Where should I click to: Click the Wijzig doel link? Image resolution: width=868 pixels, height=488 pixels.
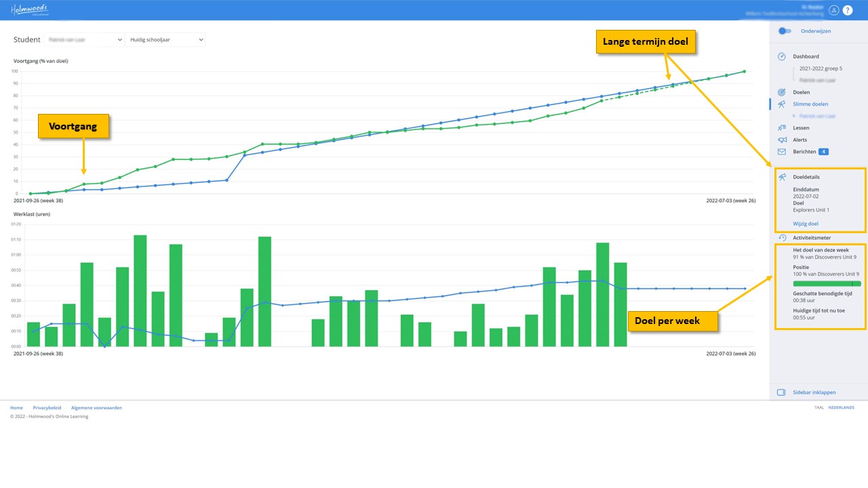click(806, 224)
